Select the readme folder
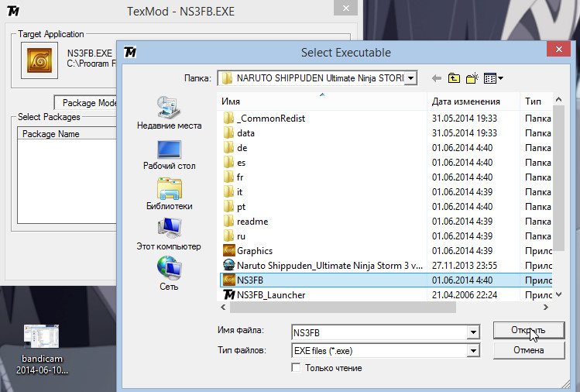Image resolution: width=580 pixels, height=392 pixels. (x=245, y=222)
